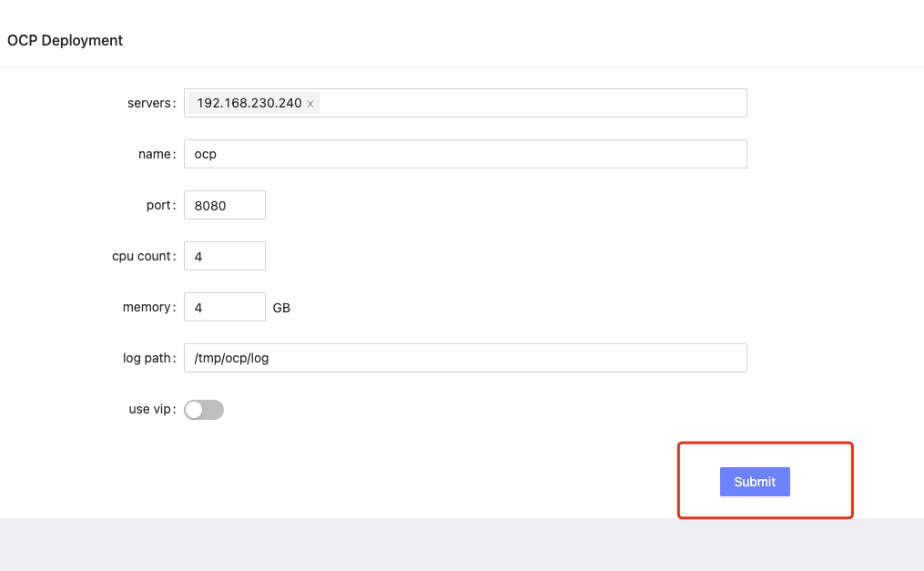Click the cpu count label
Image resolution: width=924 pixels, height=571 pixels.
pos(144,256)
